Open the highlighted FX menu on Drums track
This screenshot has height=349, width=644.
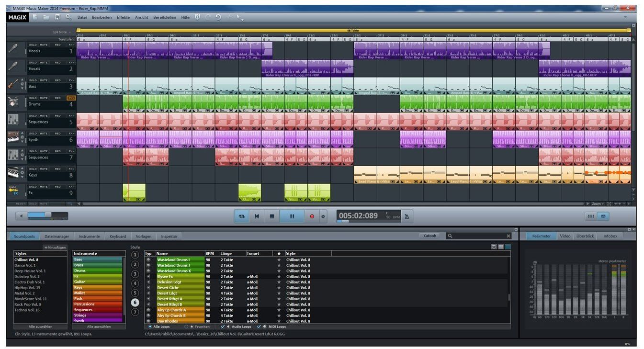71,98
